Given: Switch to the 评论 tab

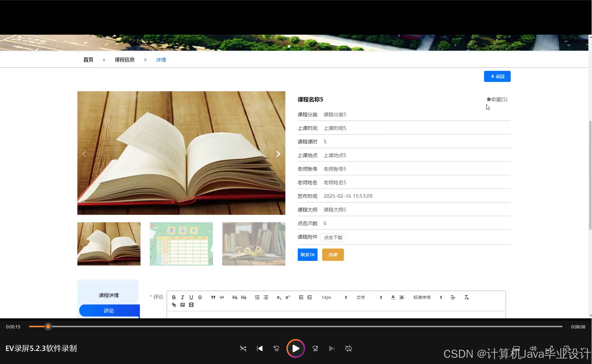Looking at the screenshot, I should tap(109, 311).
